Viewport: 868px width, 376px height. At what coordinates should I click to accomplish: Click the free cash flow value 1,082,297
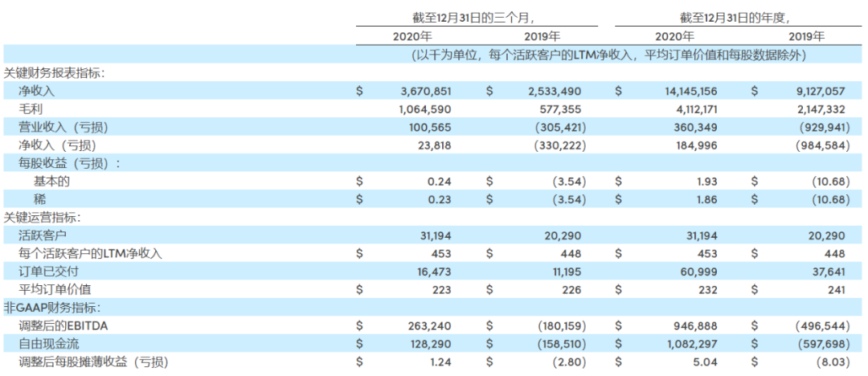point(687,343)
